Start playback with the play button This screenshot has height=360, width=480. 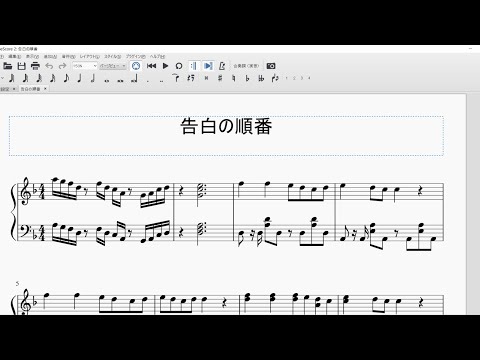tap(165, 66)
